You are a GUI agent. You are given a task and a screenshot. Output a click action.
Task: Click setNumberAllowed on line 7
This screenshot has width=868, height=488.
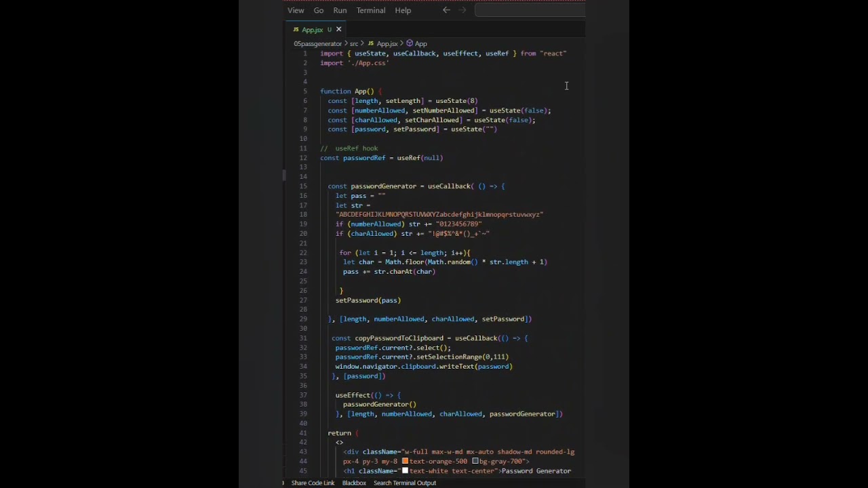tap(443, 110)
